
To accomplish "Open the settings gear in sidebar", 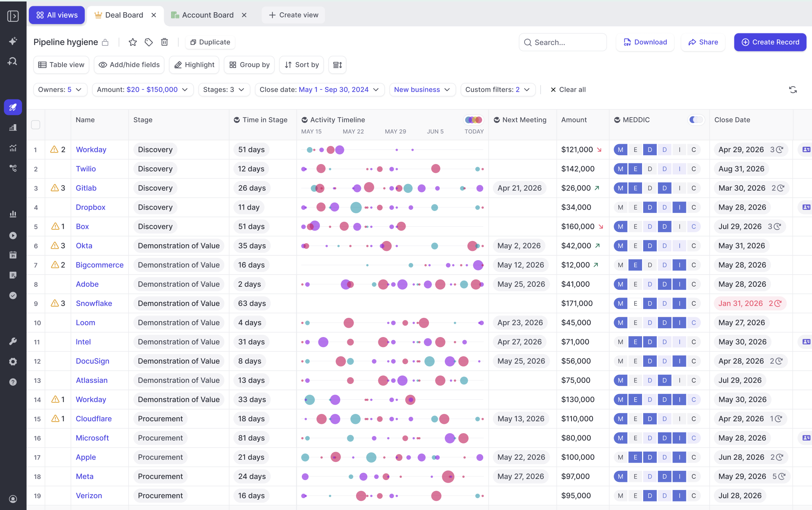I will 13,361.
